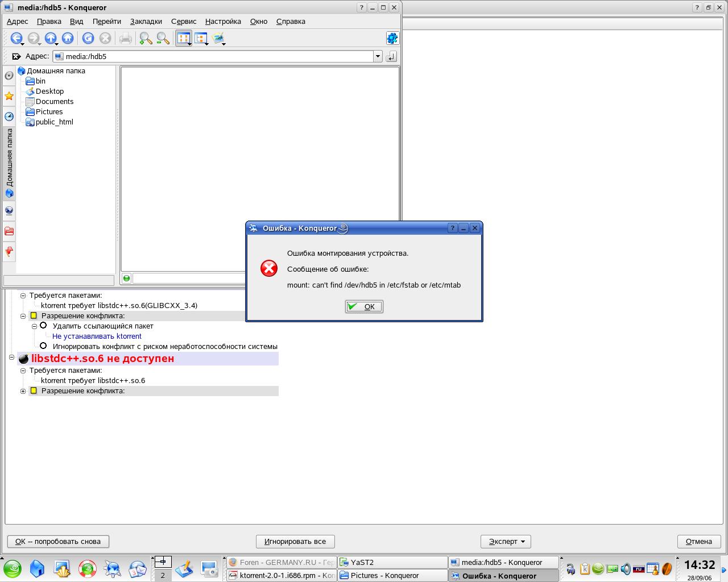The width and height of the screenshot is (728, 582).
Task: Confirm the error dialog with OK
Action: (x=364, y=306)
